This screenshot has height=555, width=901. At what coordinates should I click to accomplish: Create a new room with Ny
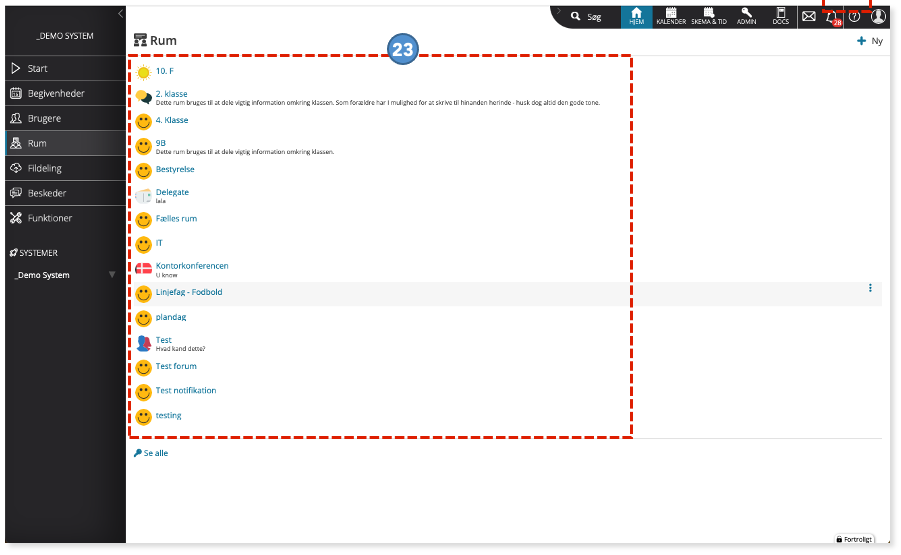869,41
